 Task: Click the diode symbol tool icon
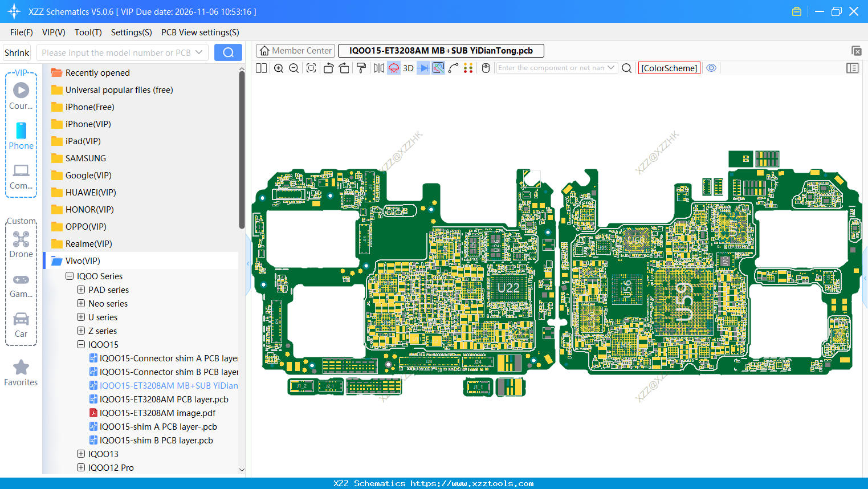[x=423, y=68]
